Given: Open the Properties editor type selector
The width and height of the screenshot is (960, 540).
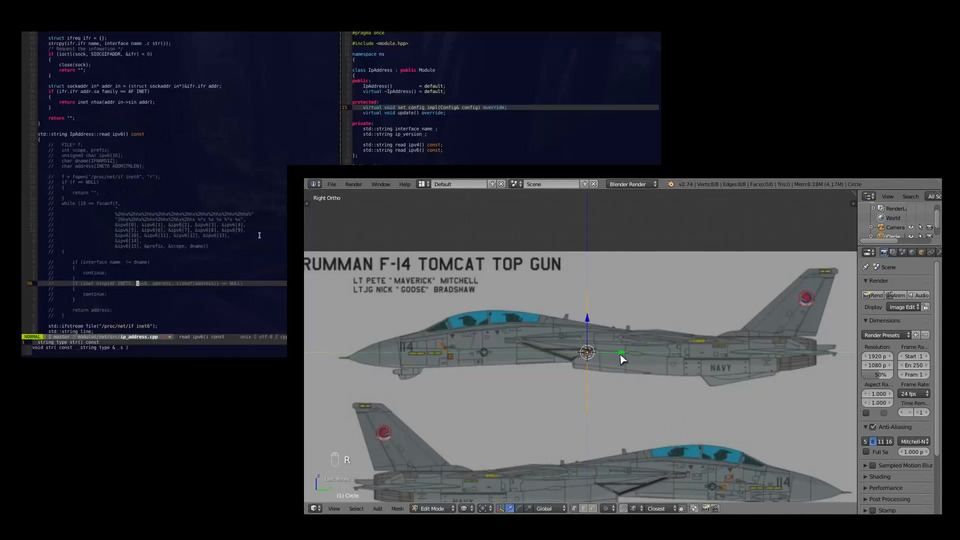Looking at the screenshot, I should click(x=869, y=252).
